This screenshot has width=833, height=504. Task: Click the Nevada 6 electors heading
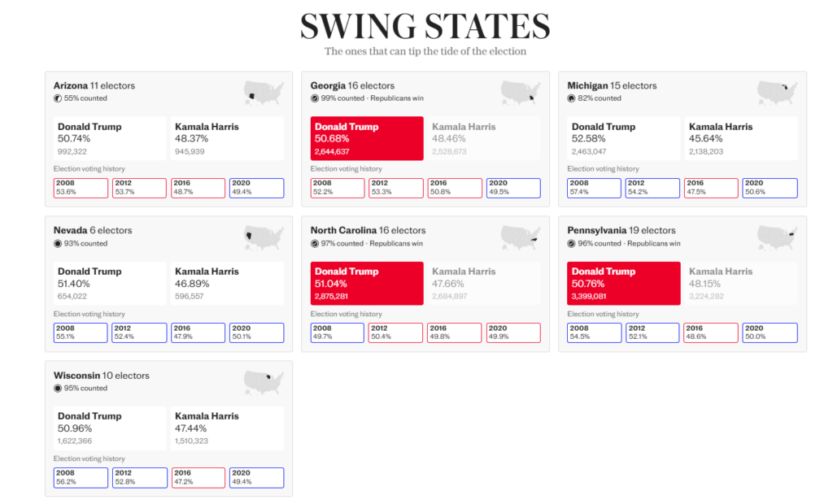[93, 230]
